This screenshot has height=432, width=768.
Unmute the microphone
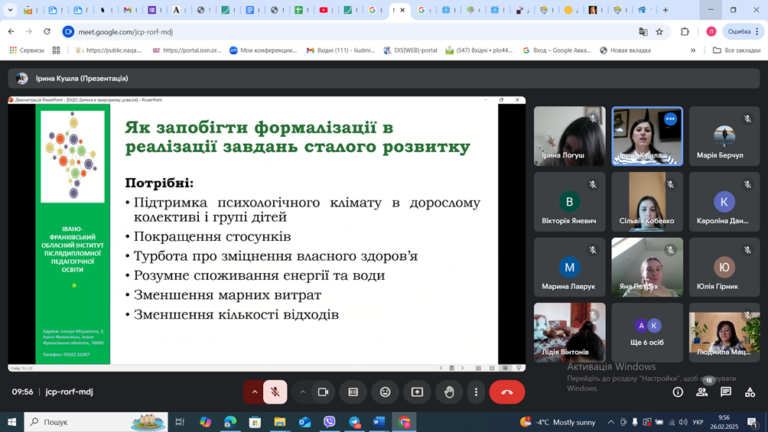click(x=275, y=392)
